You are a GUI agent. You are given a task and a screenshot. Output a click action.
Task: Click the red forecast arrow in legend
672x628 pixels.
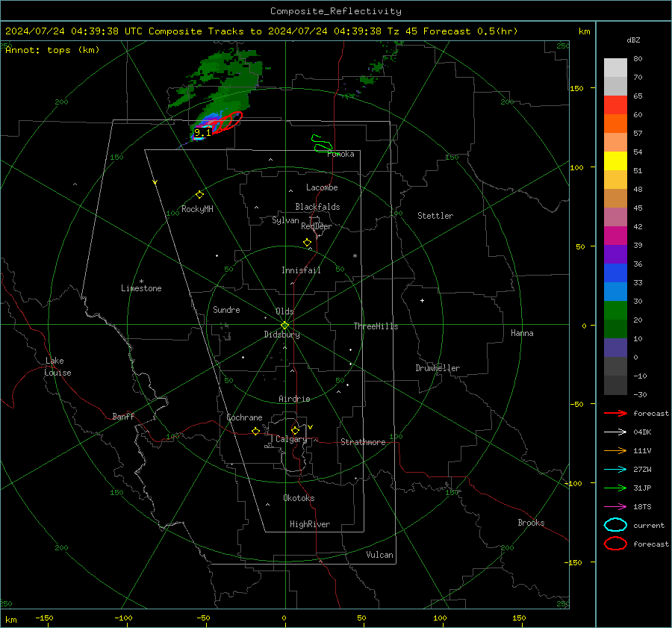pos(615,413)
